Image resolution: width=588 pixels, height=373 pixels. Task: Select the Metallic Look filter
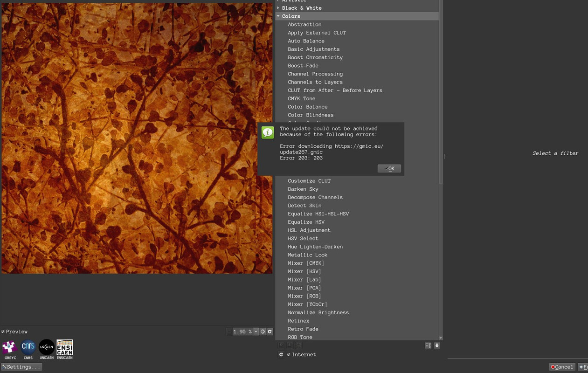(x=307, y=255)
